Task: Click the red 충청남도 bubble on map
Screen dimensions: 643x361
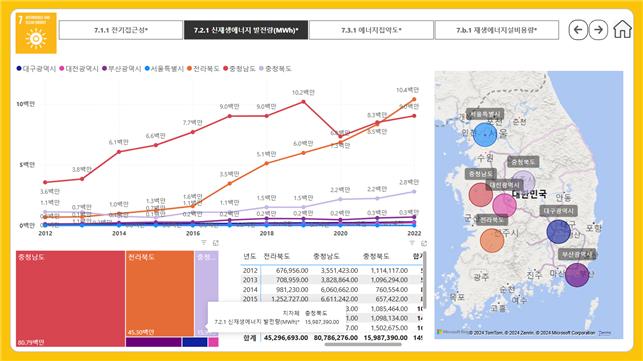Action: [x=480, y=194]
